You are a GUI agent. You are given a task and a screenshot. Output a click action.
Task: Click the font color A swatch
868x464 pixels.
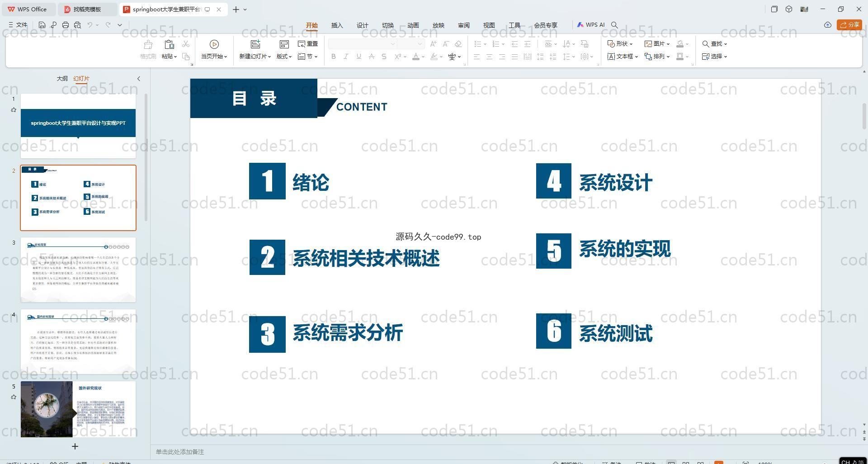tap(416, 57)
